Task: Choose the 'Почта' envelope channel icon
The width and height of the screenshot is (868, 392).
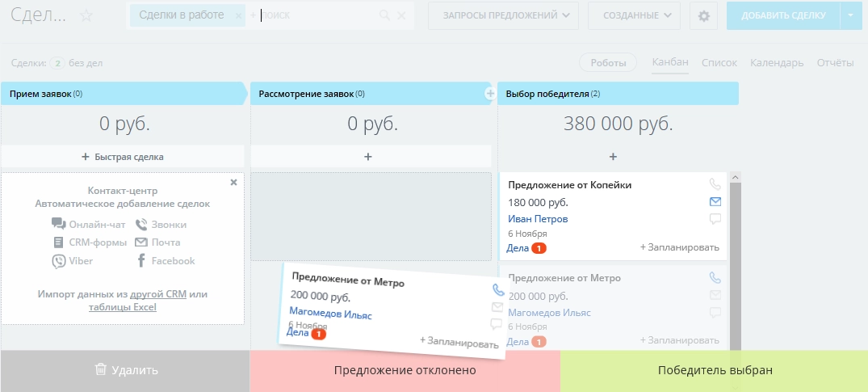Action: pyautogui.click(x=141, y=242)
